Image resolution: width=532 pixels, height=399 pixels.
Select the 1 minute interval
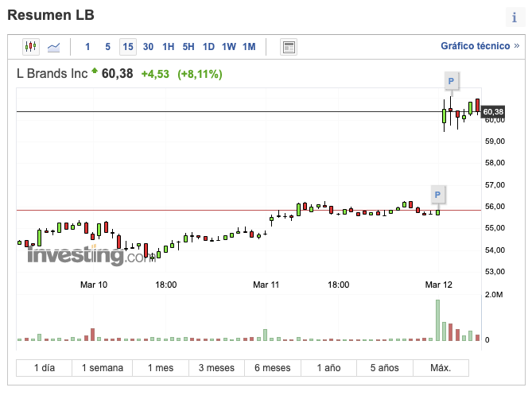point(87,47)
